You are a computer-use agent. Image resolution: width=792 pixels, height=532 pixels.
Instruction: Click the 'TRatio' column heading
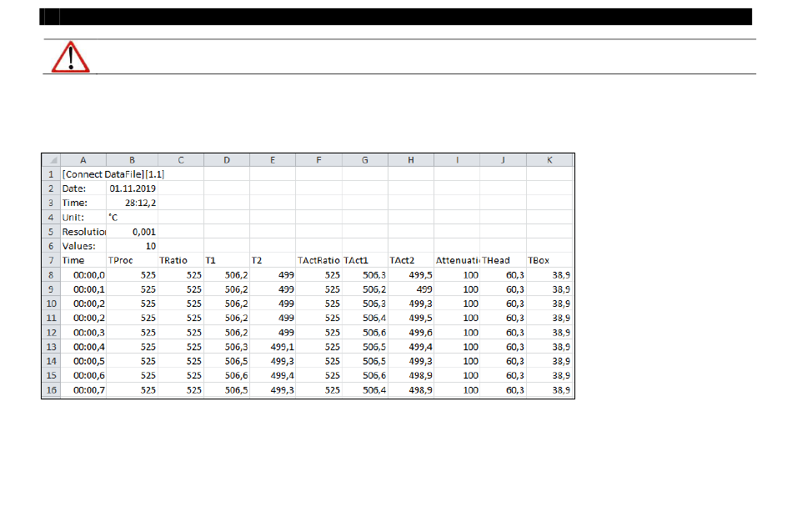(x=181, y=261)
